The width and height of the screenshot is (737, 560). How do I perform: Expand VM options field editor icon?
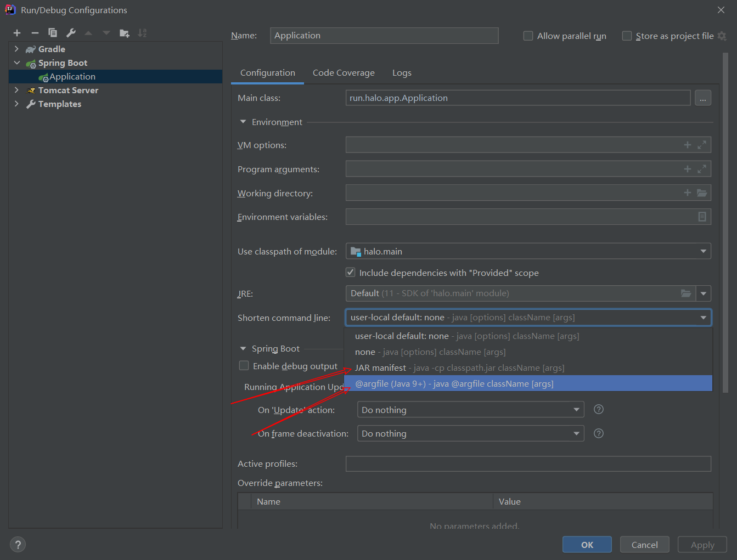[x=702, y=145]
